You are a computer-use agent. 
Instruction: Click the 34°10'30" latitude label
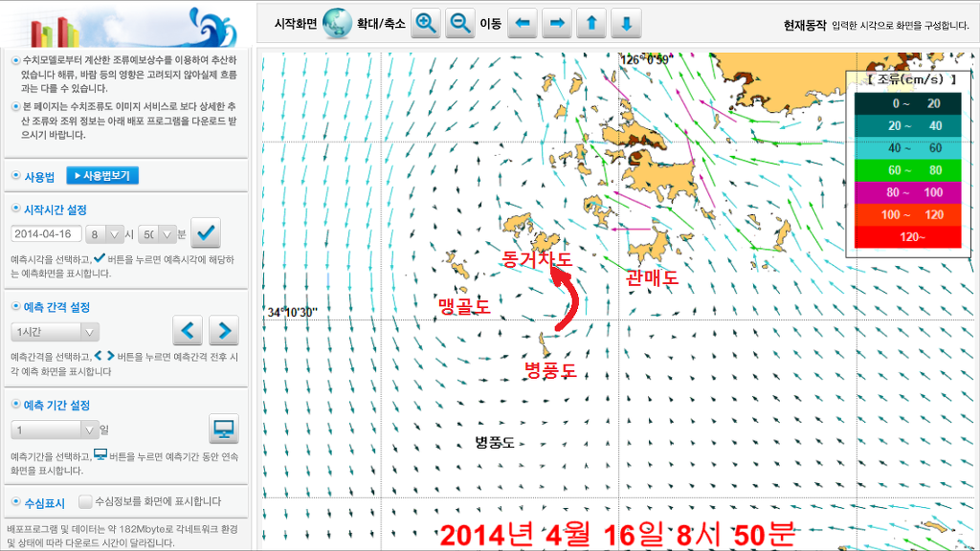(x=293, y=312)
